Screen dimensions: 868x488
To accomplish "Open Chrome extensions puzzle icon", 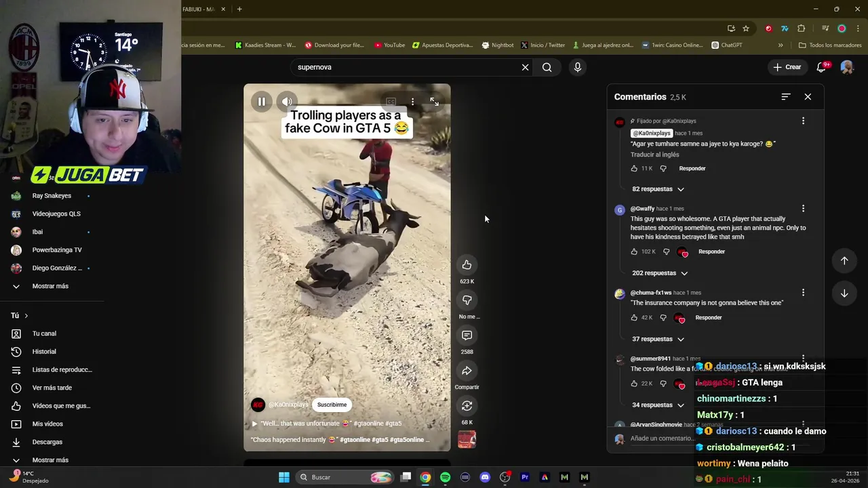I will (x=802, y=28).
